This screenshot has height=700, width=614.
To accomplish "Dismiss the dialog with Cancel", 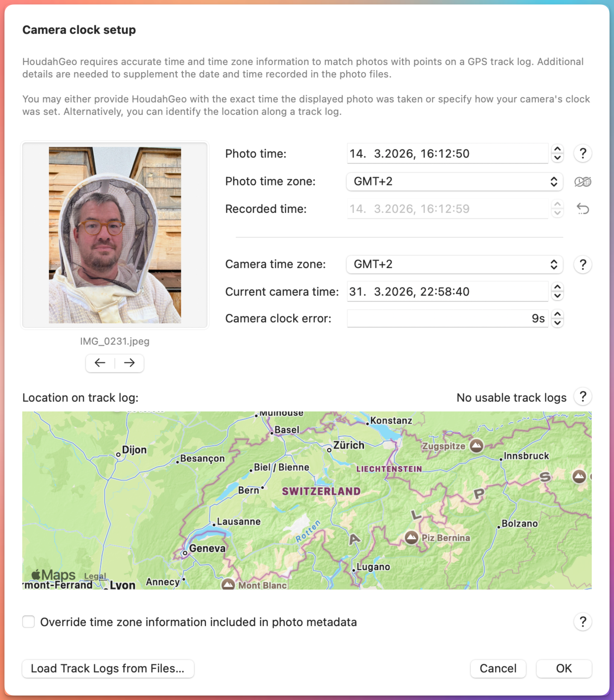I will pos(498,668).
